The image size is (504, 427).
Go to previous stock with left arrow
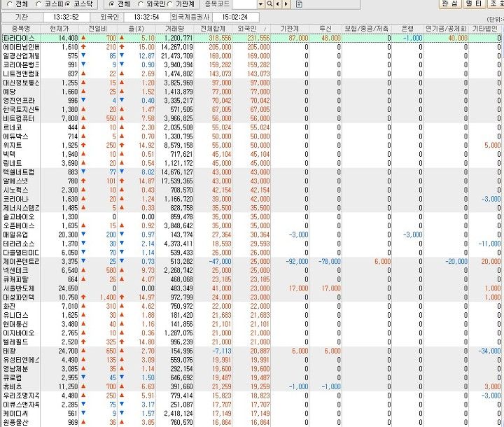pos(278,4)
